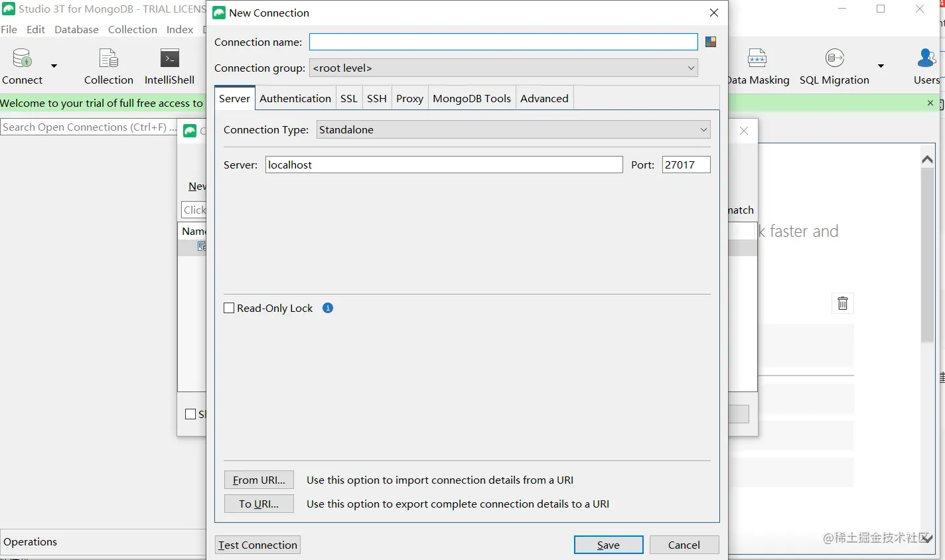945x560 pixels.
Task: Click the Studio 3T app icon in title bar
Action: (9, 9)
